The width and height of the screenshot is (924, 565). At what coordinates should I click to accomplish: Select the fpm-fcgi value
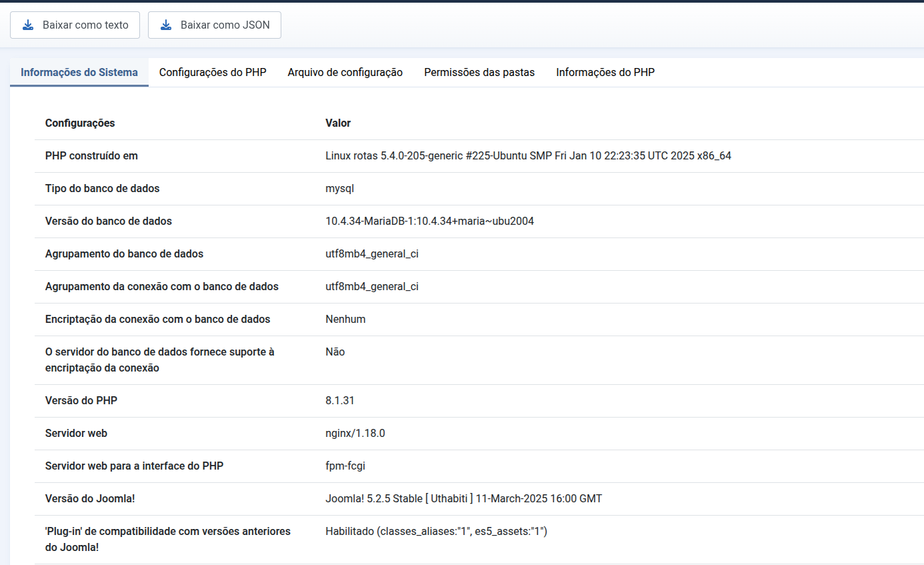[345, 466]
